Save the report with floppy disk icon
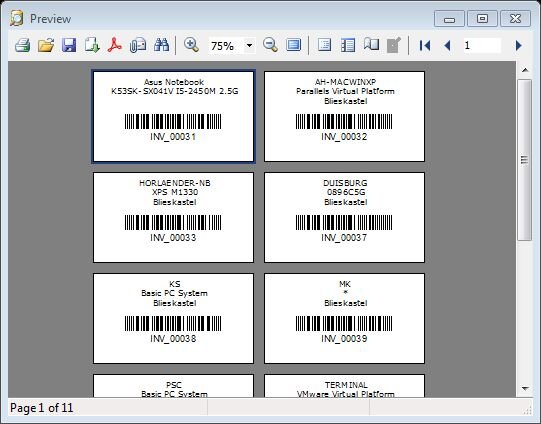This screenshot has width=541, height=424. click(x=69, y=45)
